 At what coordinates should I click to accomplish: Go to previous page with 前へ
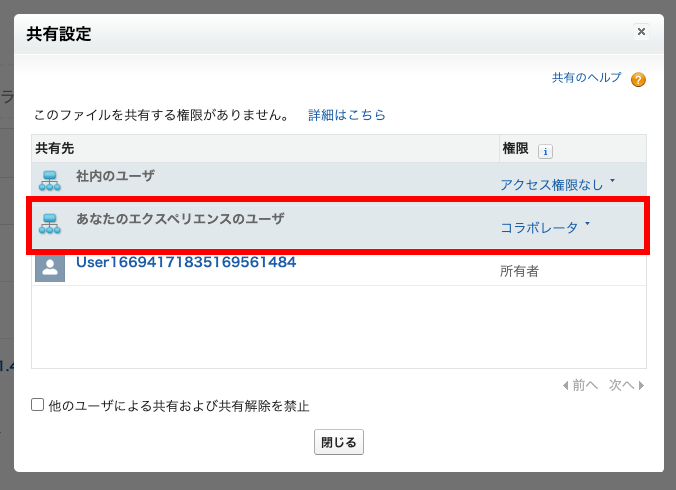pyautogui.click(x=580, y=385)
